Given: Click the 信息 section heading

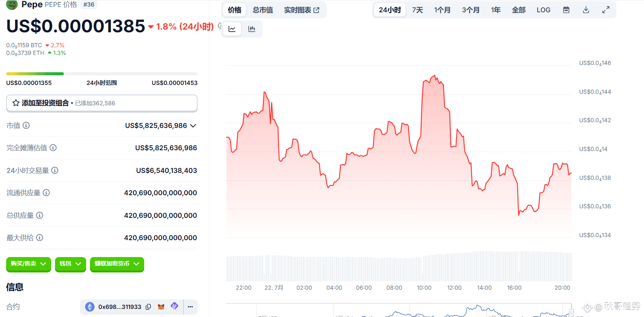Looking at the screenshot, I should [15, 287].
